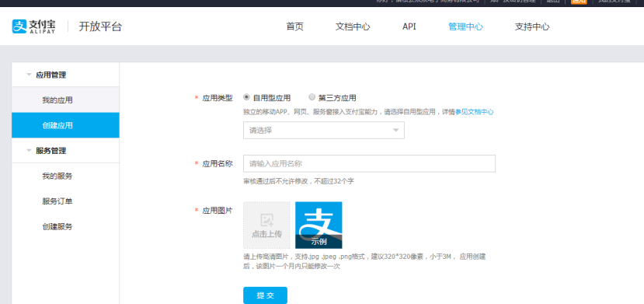Select the 第三方应用 radio button
Image resolution: width=644 pixels, height=304 pixels.
312,97
